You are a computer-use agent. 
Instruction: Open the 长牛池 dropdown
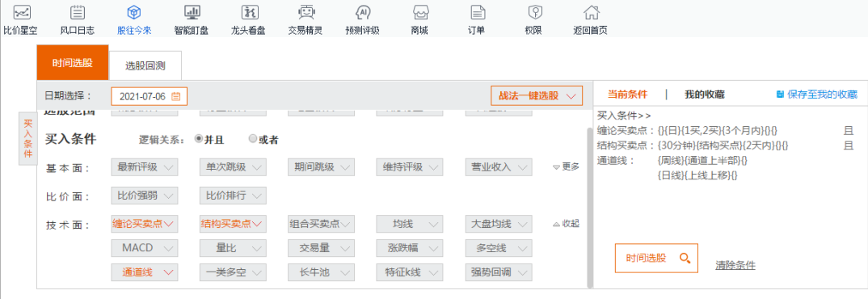click(x=322, y=272)
